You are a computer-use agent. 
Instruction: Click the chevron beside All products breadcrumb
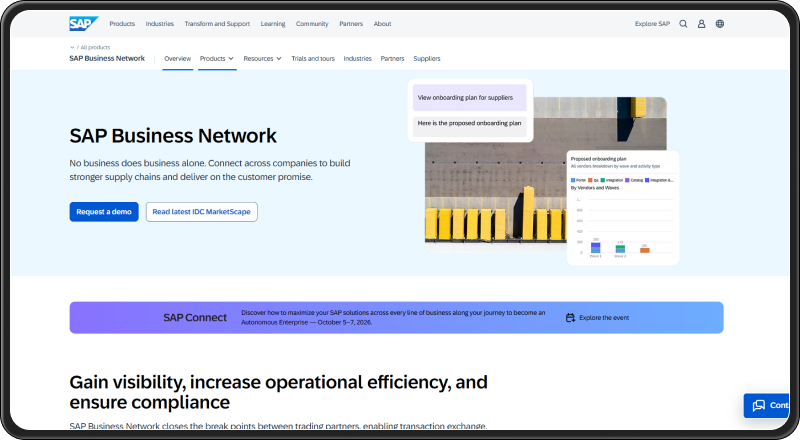72,47
